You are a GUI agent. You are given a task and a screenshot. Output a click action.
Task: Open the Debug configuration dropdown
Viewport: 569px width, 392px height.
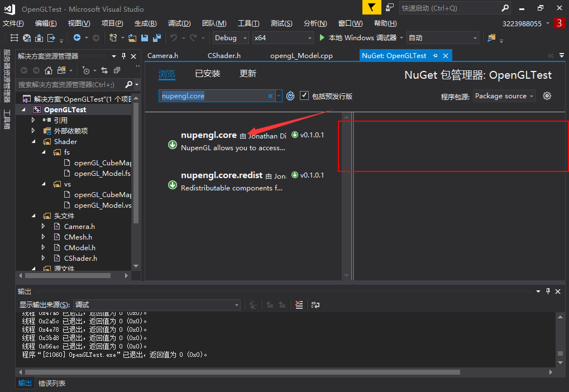(231, 38)
